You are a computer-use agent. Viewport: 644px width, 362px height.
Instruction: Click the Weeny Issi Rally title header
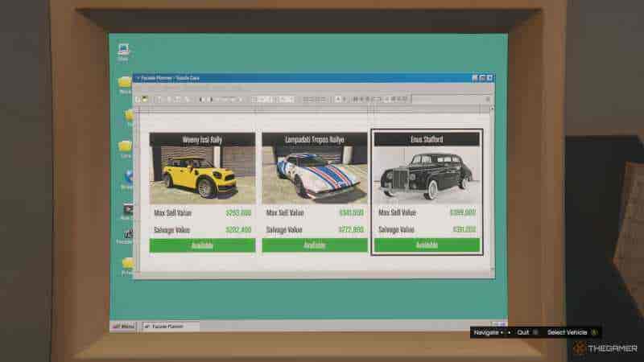point(202,139)
